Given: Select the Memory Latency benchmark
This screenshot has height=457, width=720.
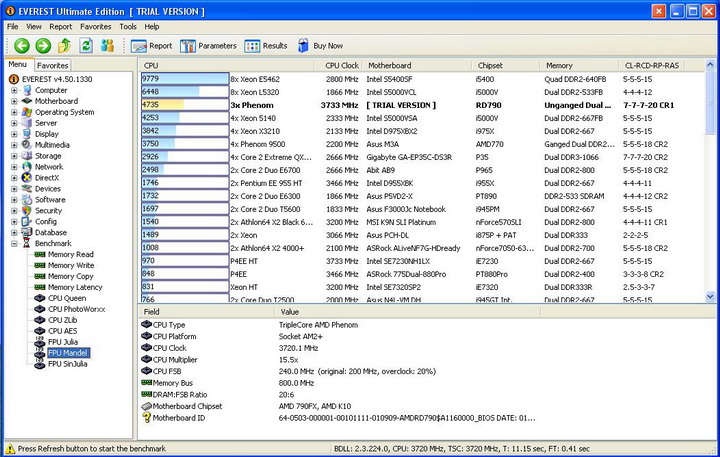Looking at the screenshot, I should [x=75, y=288].
